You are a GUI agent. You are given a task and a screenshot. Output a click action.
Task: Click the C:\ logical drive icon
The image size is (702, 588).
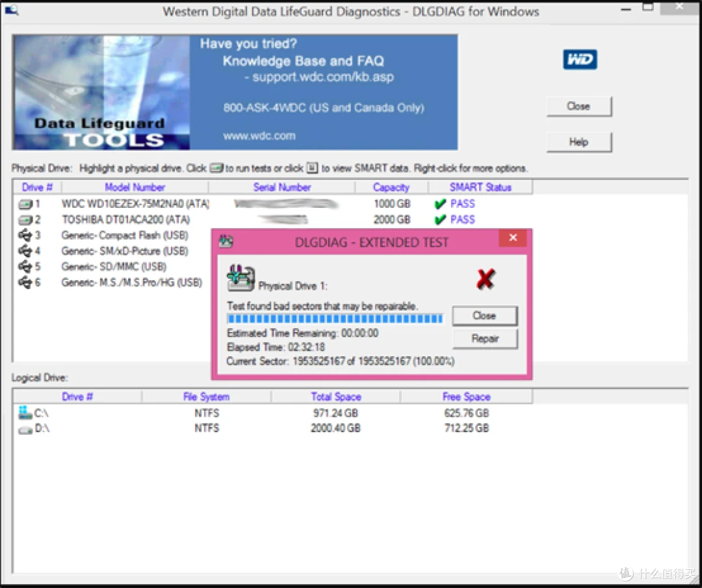tap(25, 413)
